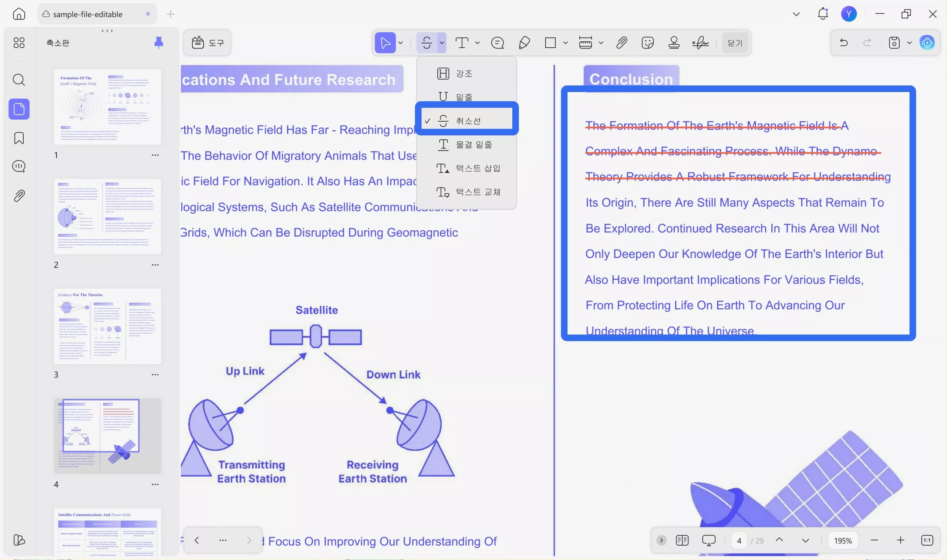Select the text box T tool

tap(462, 43)
